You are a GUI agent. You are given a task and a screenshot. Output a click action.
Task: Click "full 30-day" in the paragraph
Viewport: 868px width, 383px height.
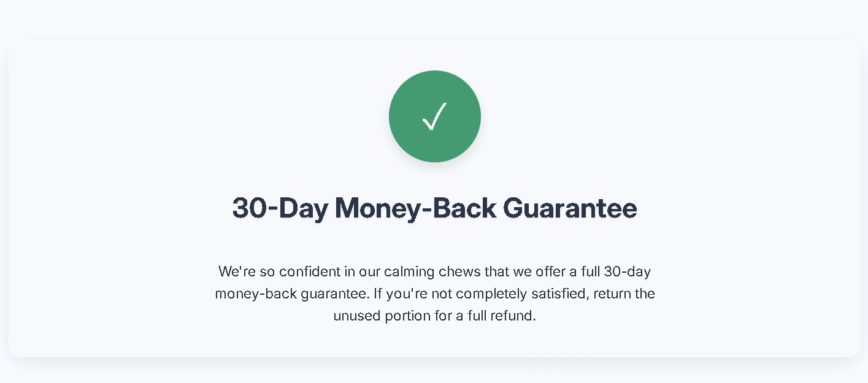pyautogui.click(x=616, y=271)
